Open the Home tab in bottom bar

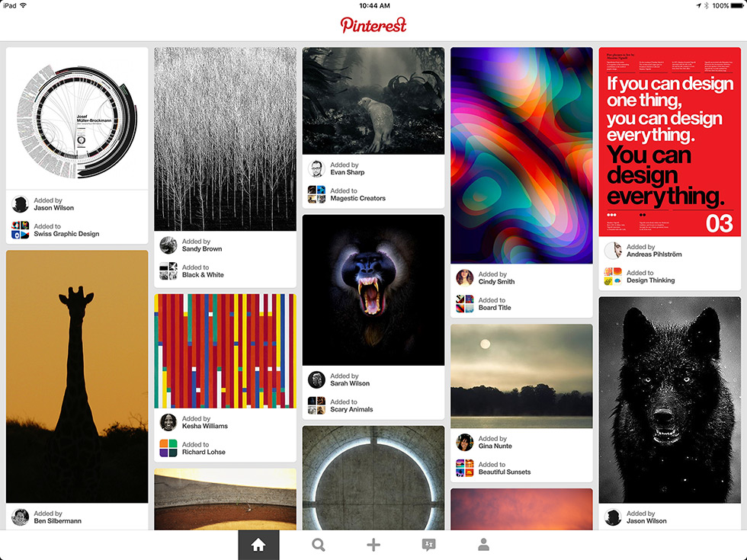[258, 545]
